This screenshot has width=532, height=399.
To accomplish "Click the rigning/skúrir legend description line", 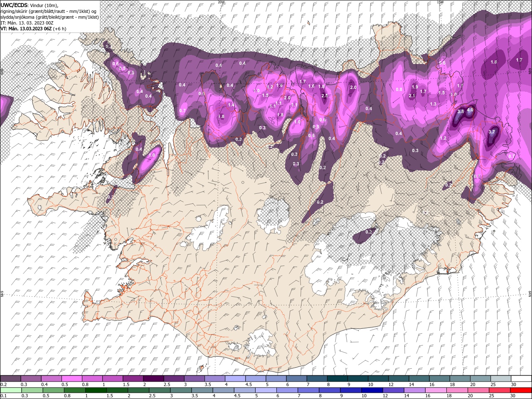I will coord(48,11).
